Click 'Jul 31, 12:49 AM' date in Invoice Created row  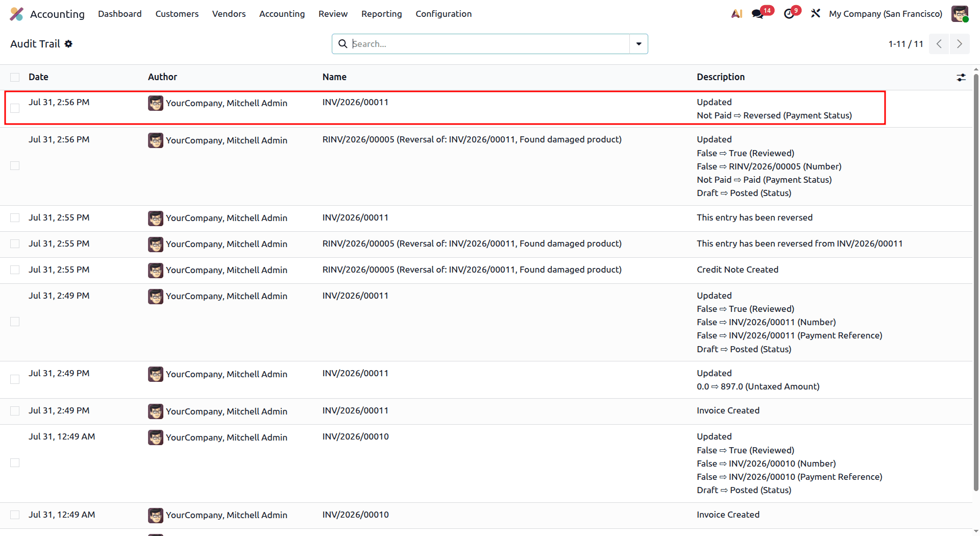coord(62,515)
